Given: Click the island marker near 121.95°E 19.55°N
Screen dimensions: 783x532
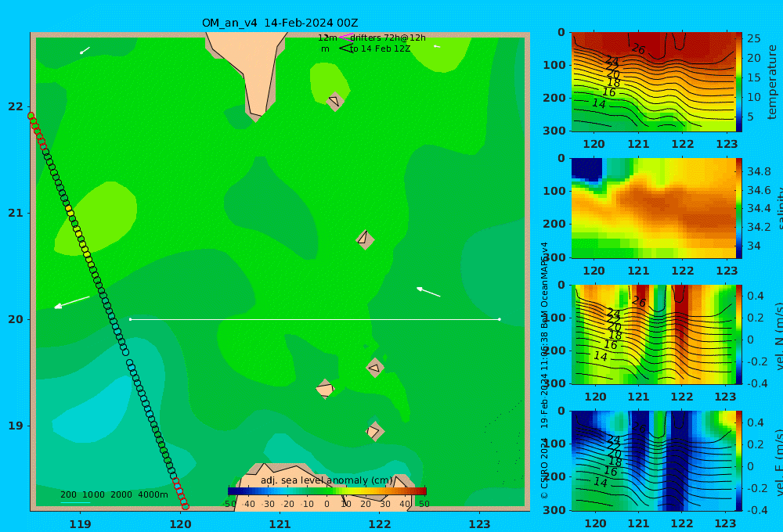Looking at the screenshot, I should pyautogui.click(x=375, y=368).
